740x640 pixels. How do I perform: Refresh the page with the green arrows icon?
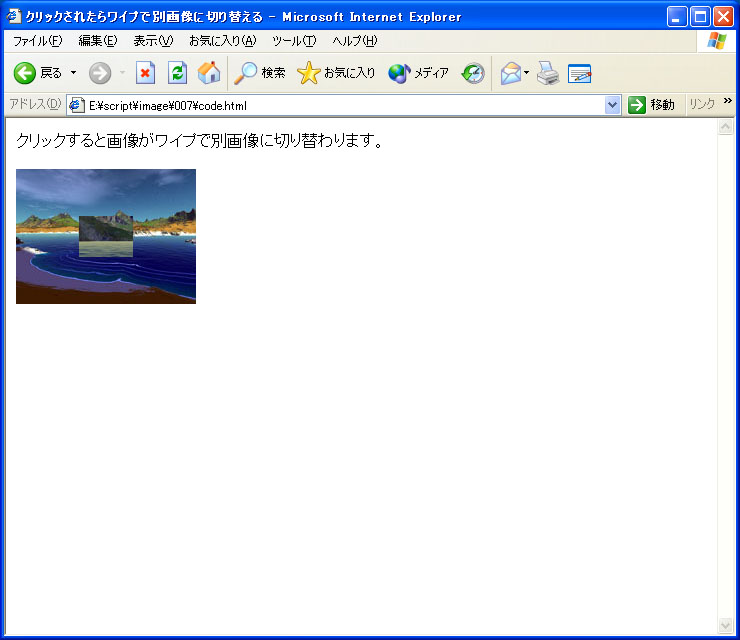coord(177,73)
